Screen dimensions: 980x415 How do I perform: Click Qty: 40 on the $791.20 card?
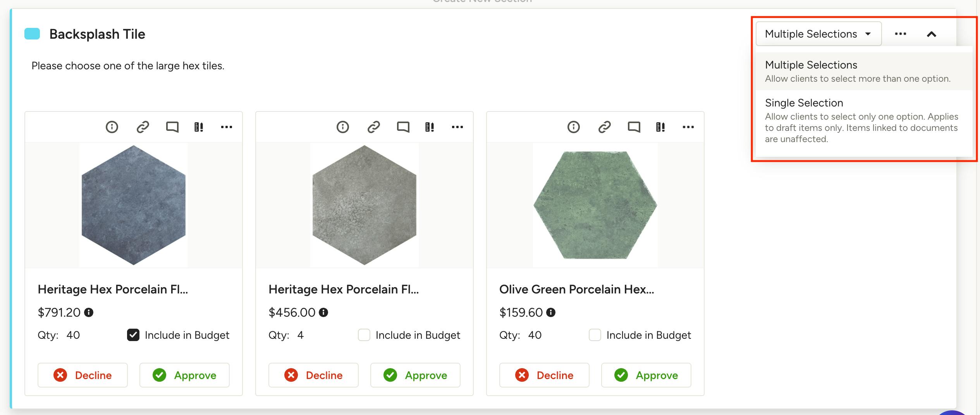(58, 335)
